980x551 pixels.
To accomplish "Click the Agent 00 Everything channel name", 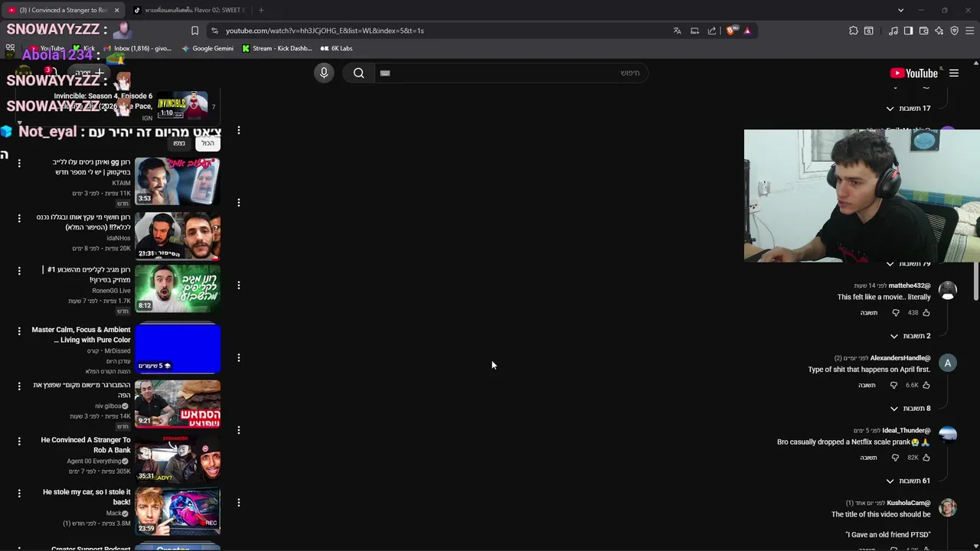I will [x=94, y=461].
